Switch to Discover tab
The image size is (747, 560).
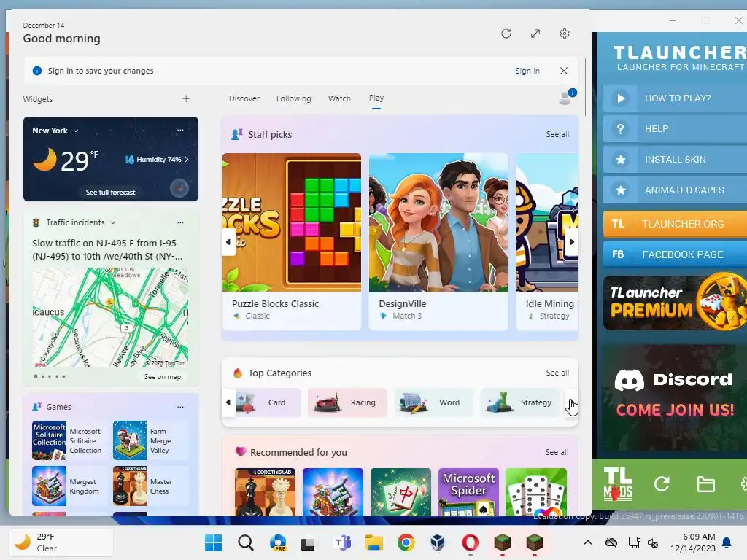click(x=244, y=98)
